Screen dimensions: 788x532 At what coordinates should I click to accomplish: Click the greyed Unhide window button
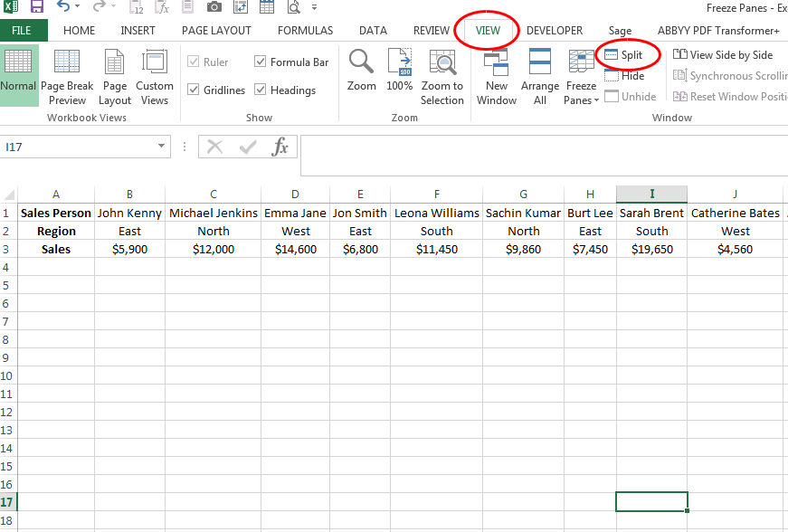[x=631, y=96]
